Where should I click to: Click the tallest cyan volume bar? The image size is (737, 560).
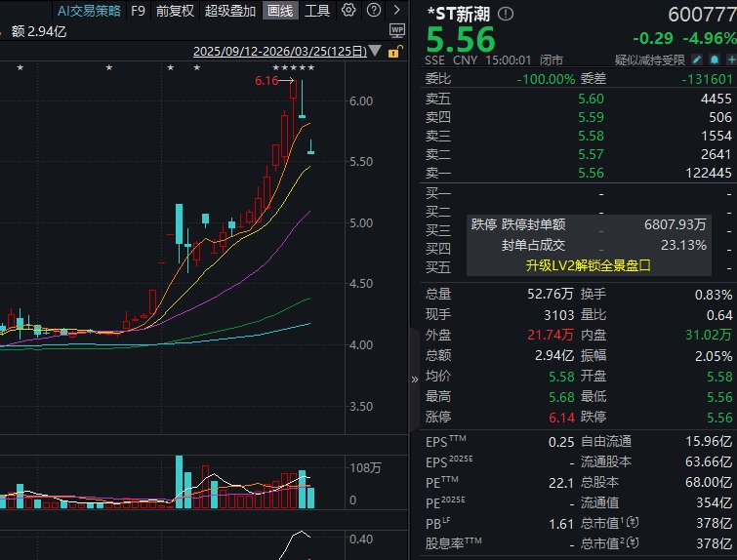pyautogui.click(x=179, y=482)
